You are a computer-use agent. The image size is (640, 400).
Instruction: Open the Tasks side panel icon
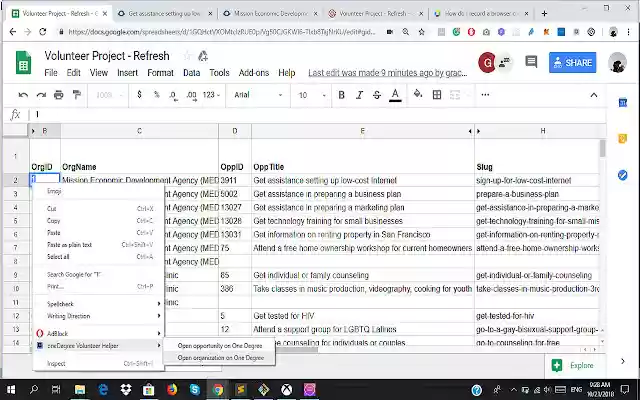[622, 175]
